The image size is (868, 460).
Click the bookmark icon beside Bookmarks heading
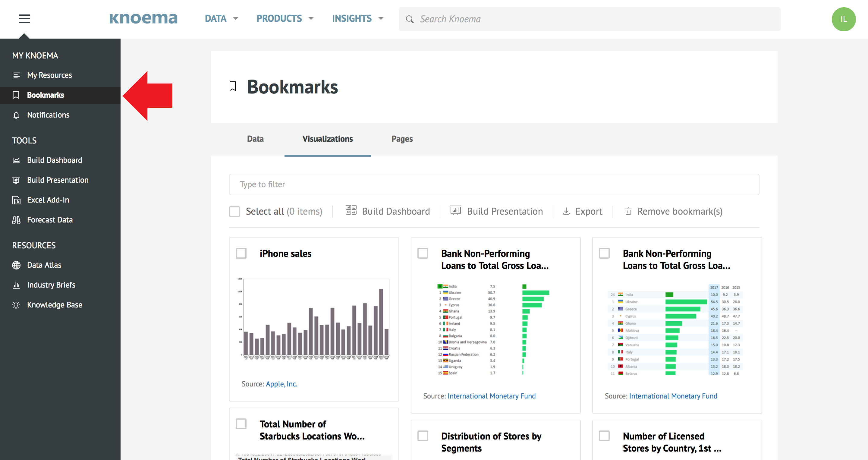click(x=232, y=86)
